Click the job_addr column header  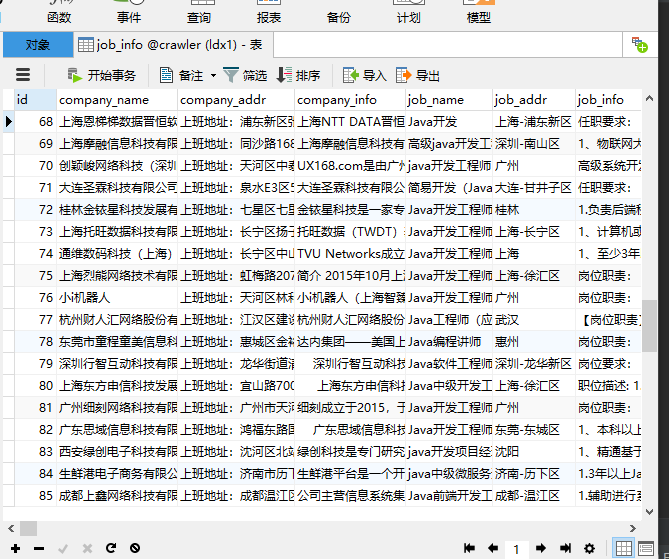click(534, 100)
